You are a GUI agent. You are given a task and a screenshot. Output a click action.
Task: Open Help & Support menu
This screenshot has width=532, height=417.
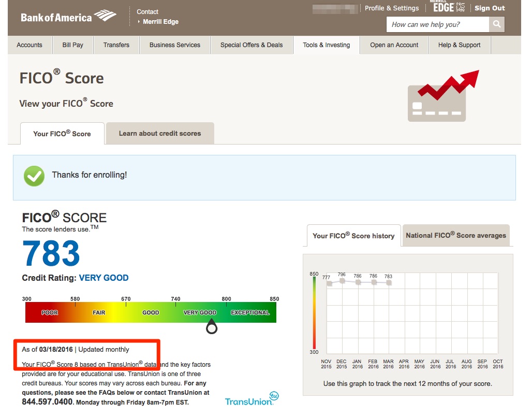point(460,45)
